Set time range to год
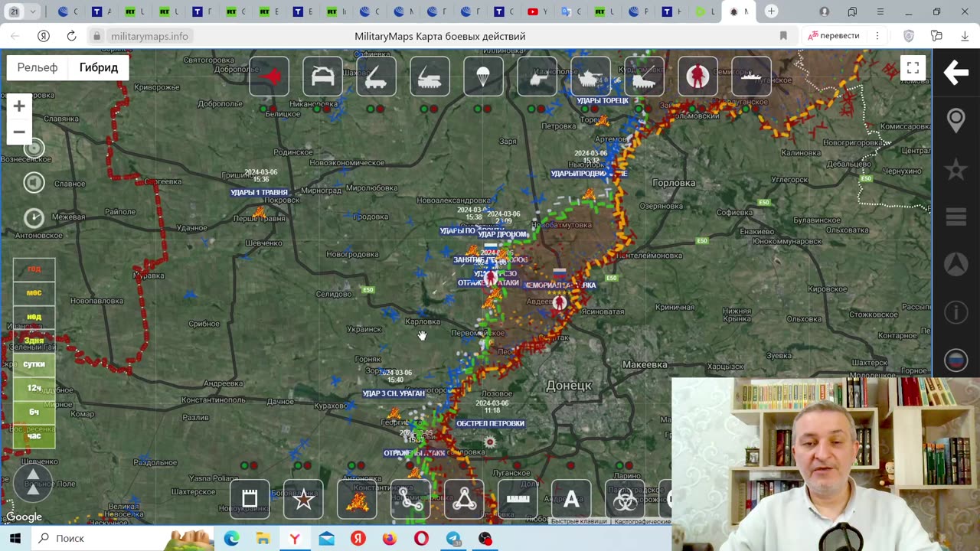The width and height of the screenshot is (980, 551). coord(34,269)
